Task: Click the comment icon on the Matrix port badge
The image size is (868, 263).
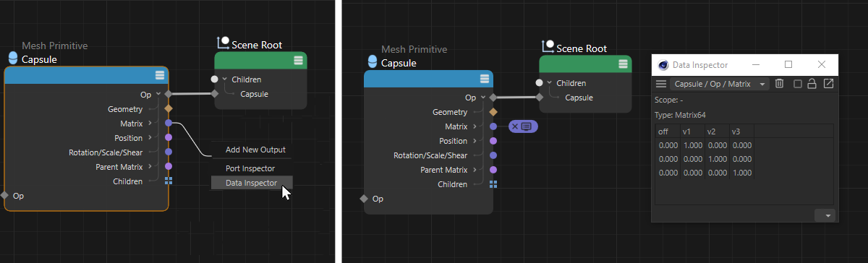Action: click(x=527, y=126)
